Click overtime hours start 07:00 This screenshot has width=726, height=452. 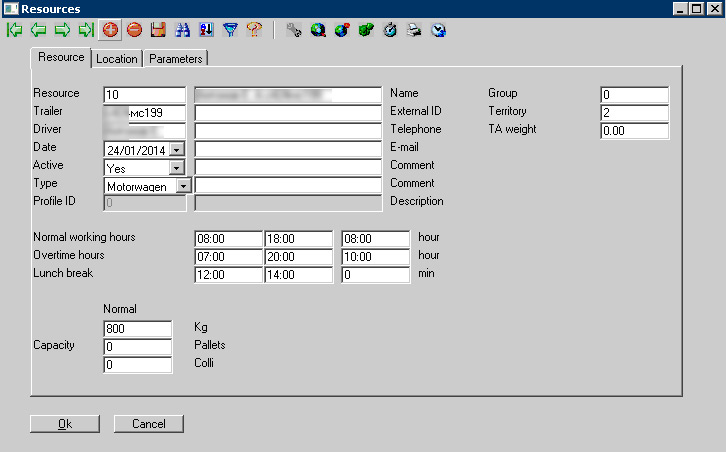point(228,257)
